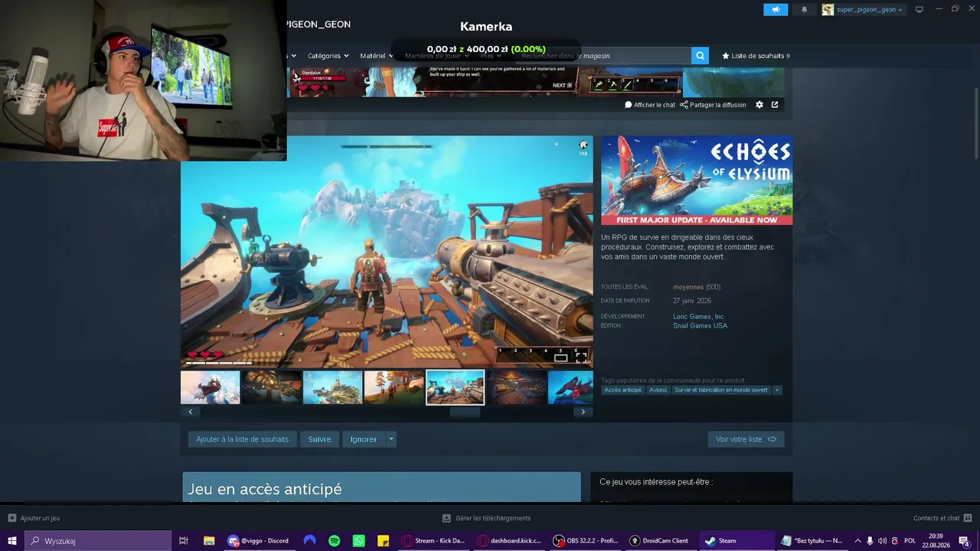980x551 pixels.
Task: Open the Windows Start menu
Action: click(12, 541)
